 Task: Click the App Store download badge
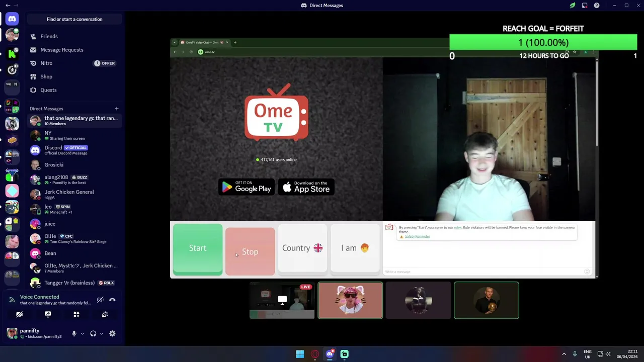point(306,187)
